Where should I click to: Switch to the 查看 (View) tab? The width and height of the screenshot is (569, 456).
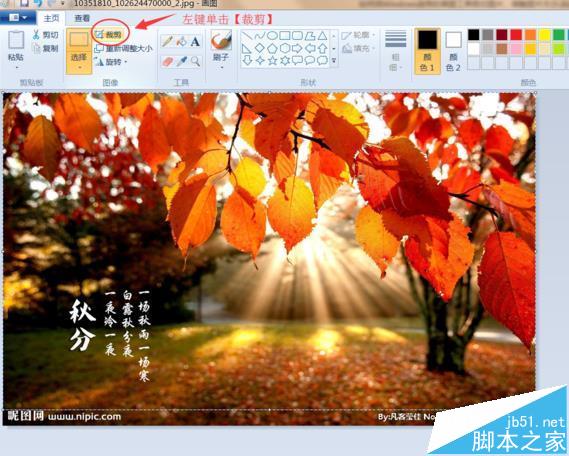tap(82, 18)
